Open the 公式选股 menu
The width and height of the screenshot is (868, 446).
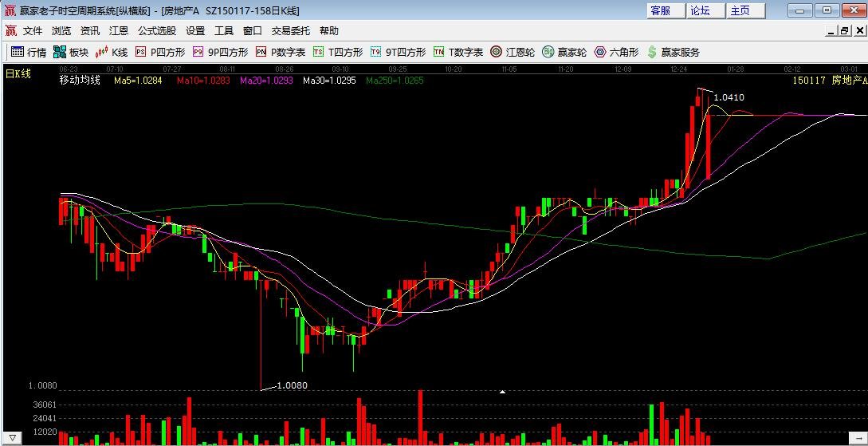(x=157, y=31)
